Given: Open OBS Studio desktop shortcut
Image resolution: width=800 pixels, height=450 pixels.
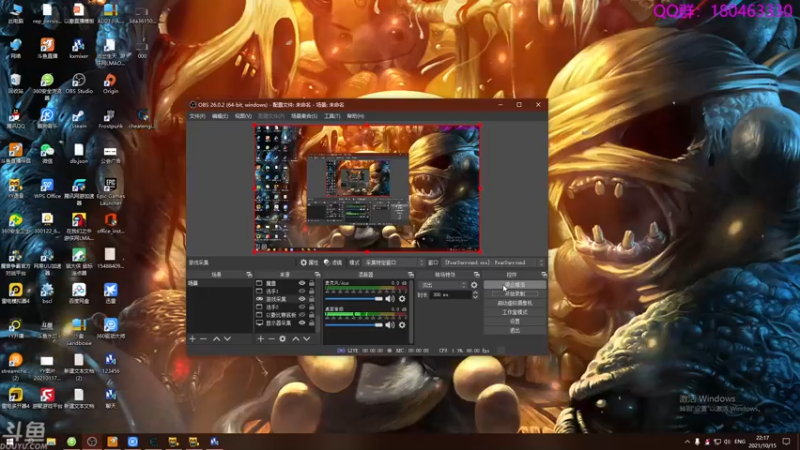Looking at the screenshot, I should pos(79,84).
